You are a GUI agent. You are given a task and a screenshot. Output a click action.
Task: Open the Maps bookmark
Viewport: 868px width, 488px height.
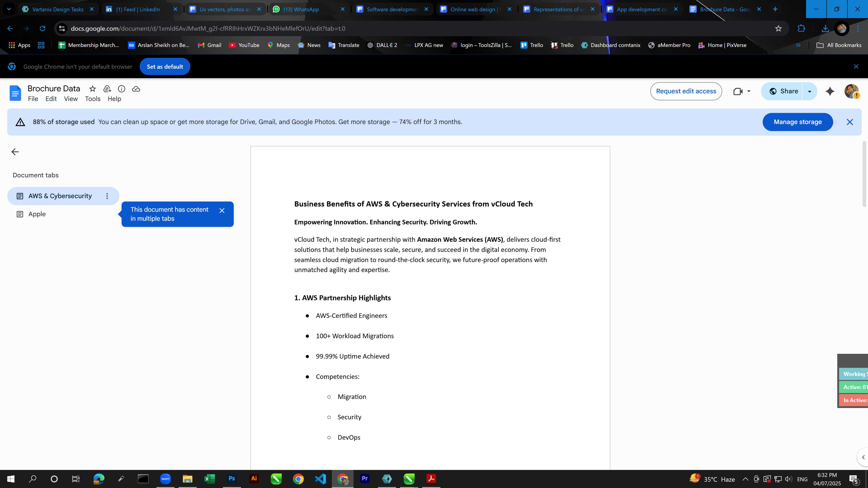279,45
